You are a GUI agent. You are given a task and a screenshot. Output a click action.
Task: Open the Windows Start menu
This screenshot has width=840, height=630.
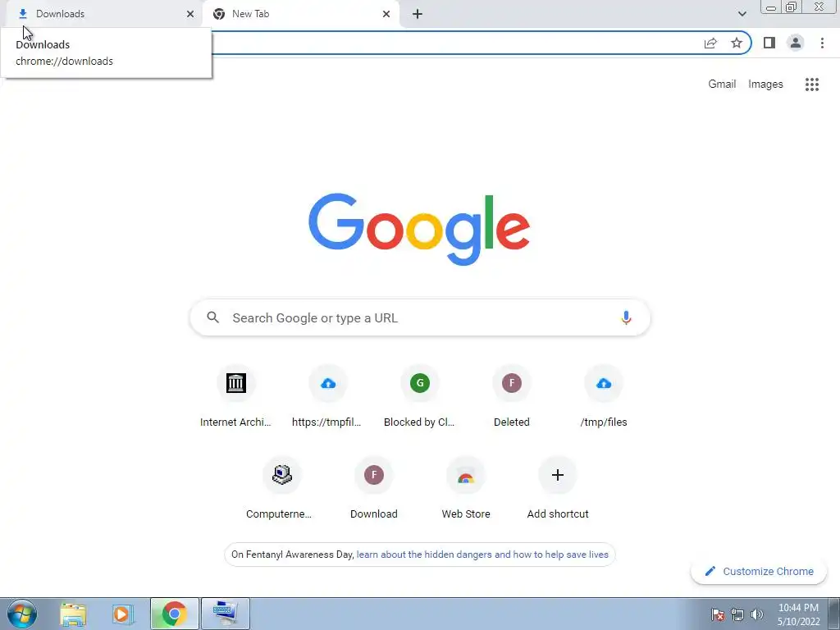click(22, 614)
